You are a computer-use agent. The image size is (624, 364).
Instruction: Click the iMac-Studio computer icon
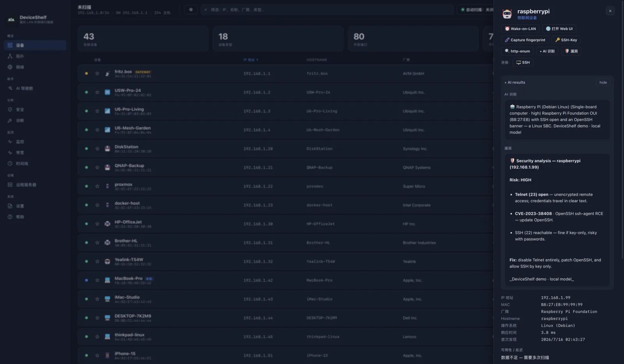[107, 299]
